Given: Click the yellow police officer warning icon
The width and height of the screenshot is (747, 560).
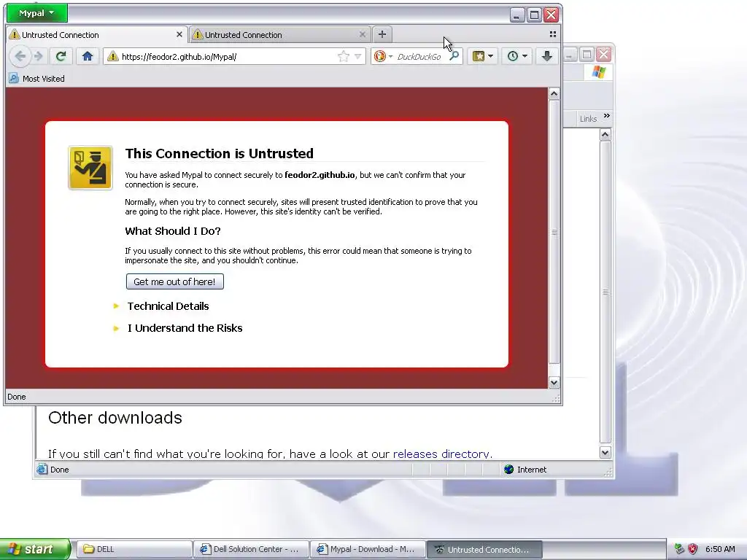Looking at the screenshot, I should point(90,168).
